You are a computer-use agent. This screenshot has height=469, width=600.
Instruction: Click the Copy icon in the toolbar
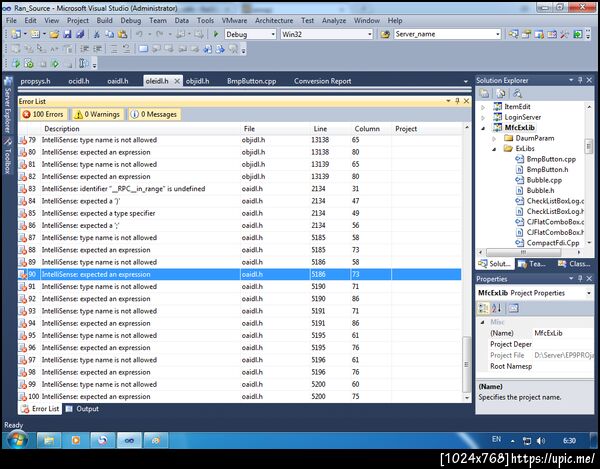click(109, 34)
